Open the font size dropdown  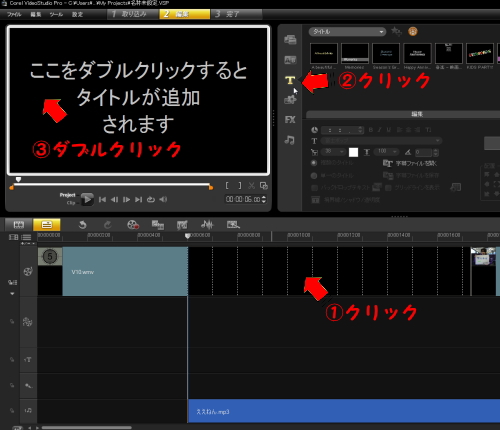[333, 152]
